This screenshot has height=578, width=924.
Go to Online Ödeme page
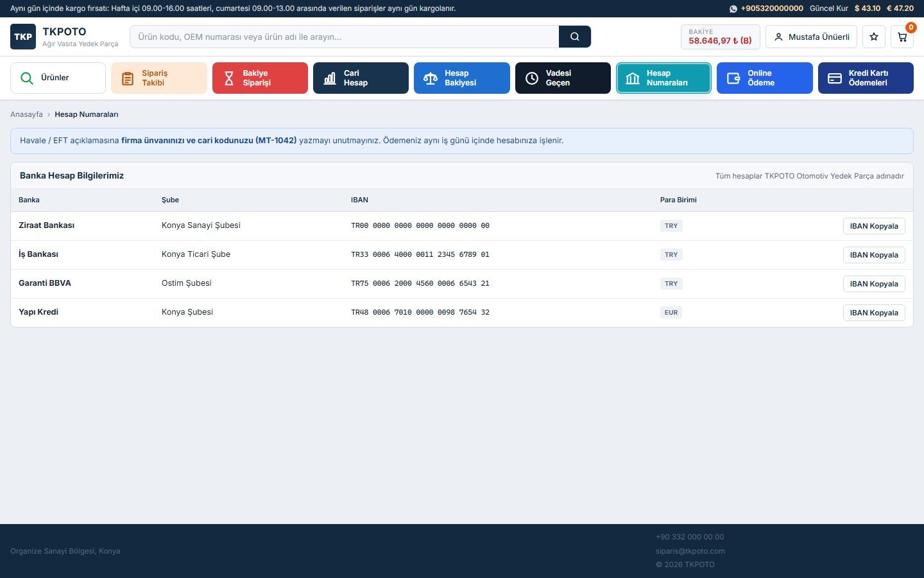[x=765, y=78]
